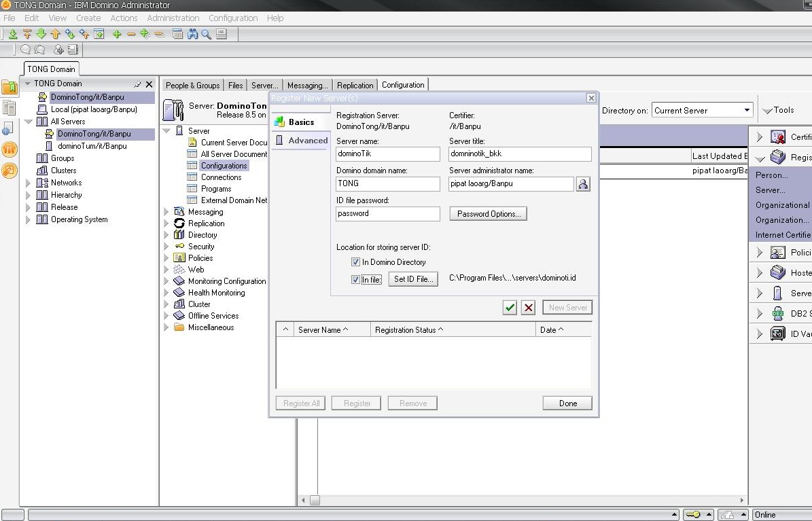Image resolution: width=812 pixels, height=521 pixels.
Task: Click the orange chart icon in left sidebar
Action: pos(10,170)
